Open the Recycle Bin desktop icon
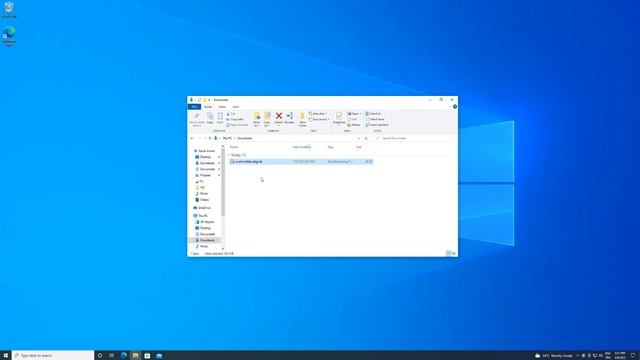Viewport: 640px width, 360px height. pos(9,10)
